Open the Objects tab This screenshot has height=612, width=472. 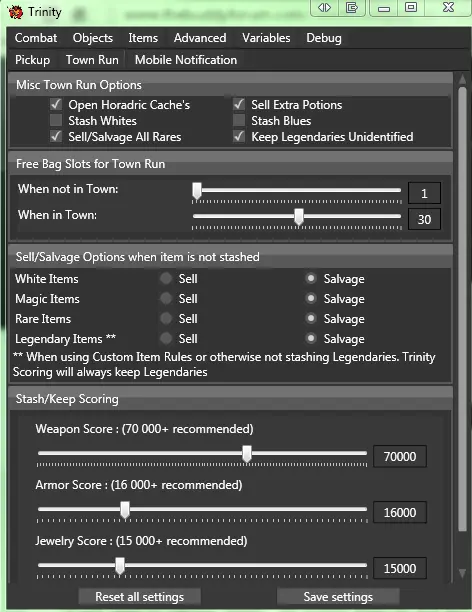[93, 38]
